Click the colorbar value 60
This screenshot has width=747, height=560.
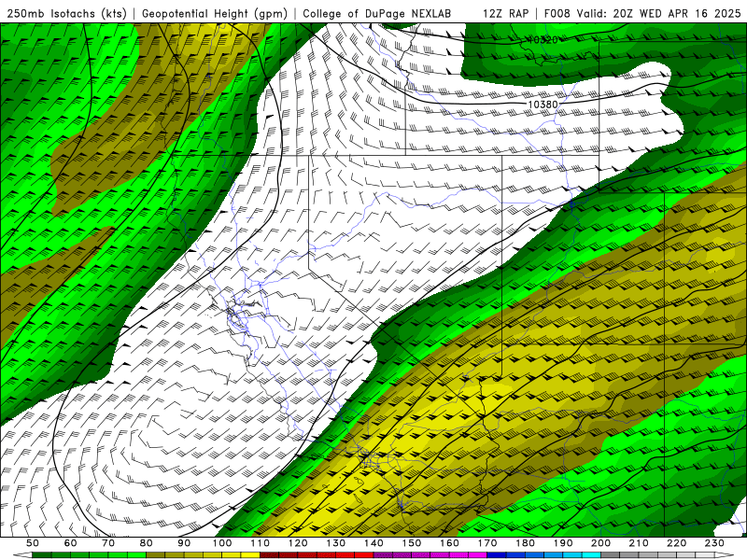tap(70, 543)
